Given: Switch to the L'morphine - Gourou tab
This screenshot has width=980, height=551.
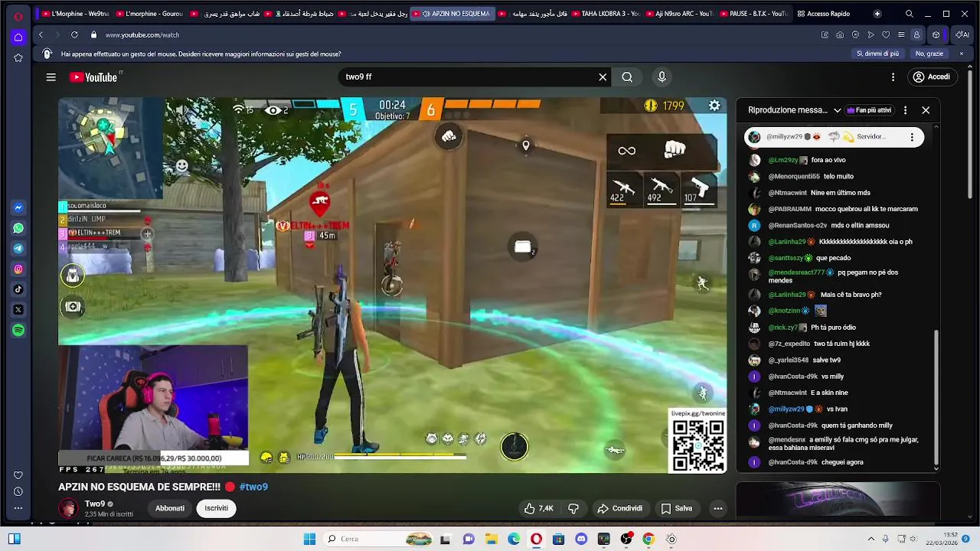Looking at the screenshot, I should (x=149, y=14).
